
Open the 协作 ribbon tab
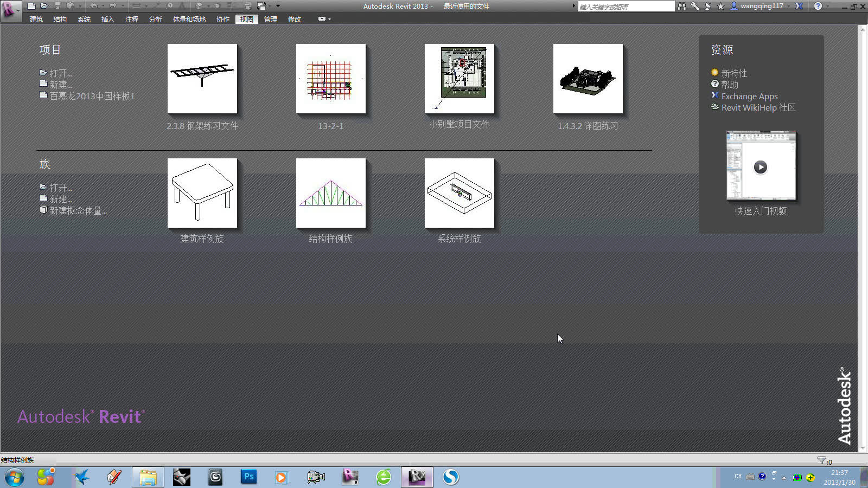[223, 19]
